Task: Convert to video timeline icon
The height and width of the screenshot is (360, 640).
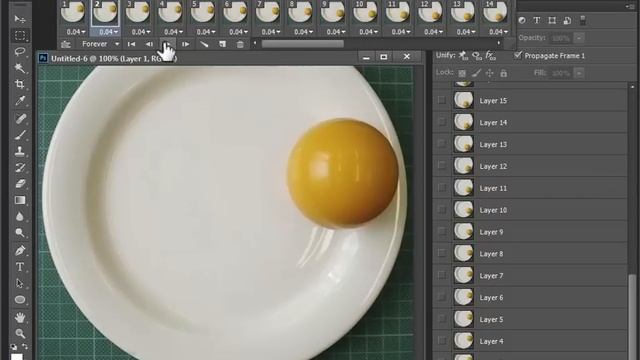Action: [66, 44]
